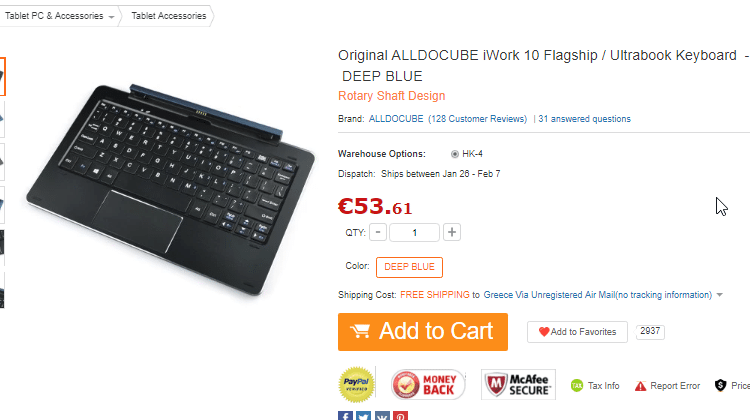The width and height of the screenshot is (750, 420).
Task: Expand the shipping method dropdown arrow
Action: click(x=719, y=295)
